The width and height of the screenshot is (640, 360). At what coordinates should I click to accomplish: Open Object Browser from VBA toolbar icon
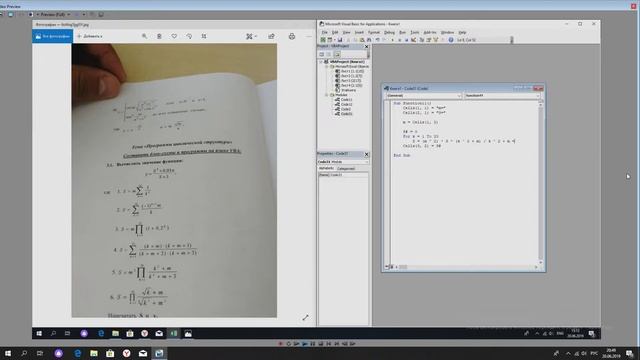point(436,40)
